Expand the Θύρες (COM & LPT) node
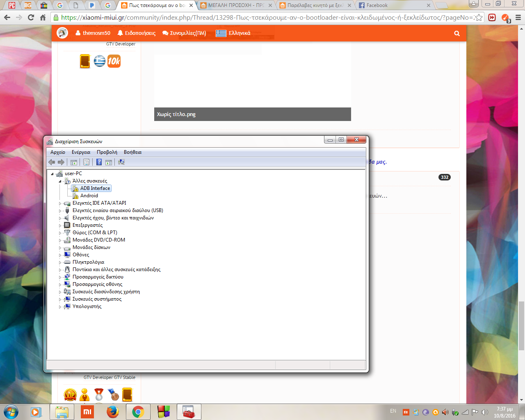Screen dimensions: 525x420 pos(60,233)
